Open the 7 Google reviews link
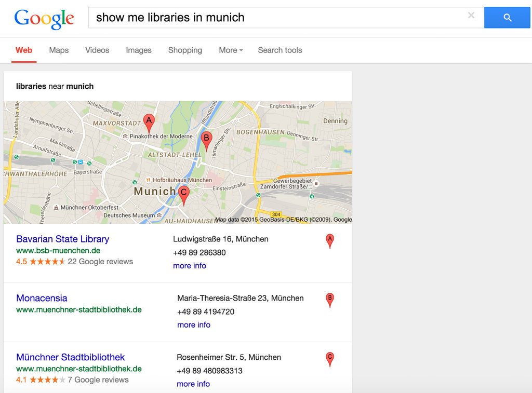This screenshot has width=532, height=393. pyautogui.click(x=98, y=380)
